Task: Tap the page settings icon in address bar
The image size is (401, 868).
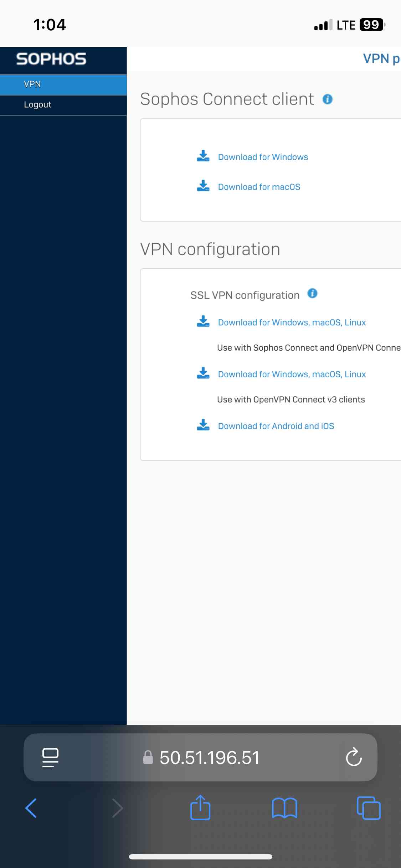Action: click(x=50, y=757)
